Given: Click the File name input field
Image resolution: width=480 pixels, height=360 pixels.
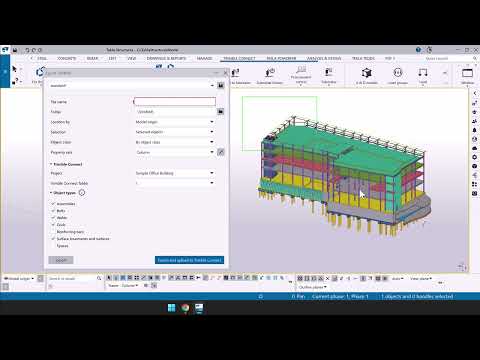Looking at the screenshot, I should [x=175, y=102].
